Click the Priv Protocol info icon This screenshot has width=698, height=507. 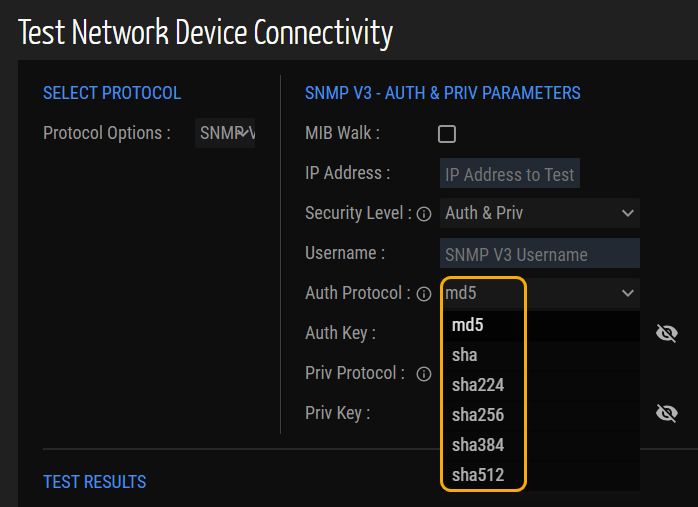(424, 374)
